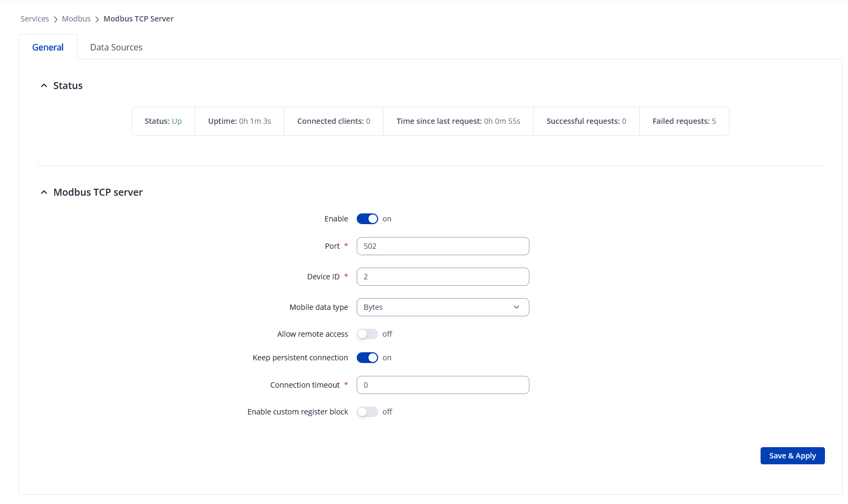Viewport: 848px width, 504px height.
Task: Click the Status Up indicator cell
Action: click(x=163, y=121)
